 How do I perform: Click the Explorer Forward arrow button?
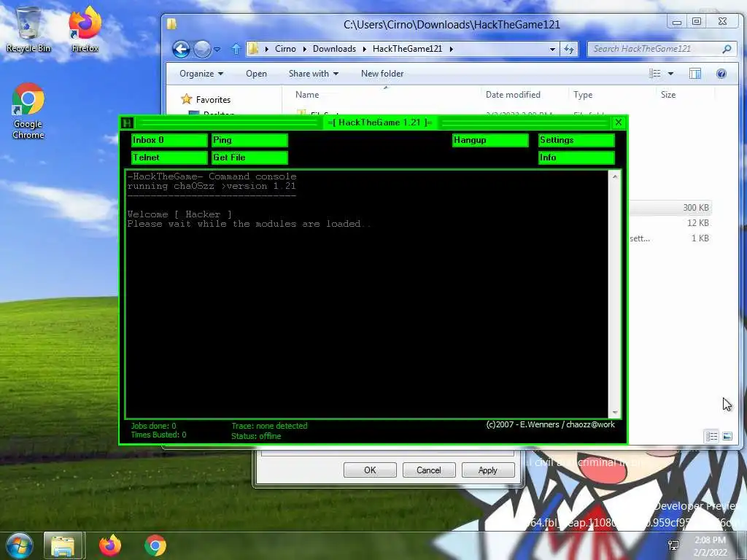tap(202, 49)
